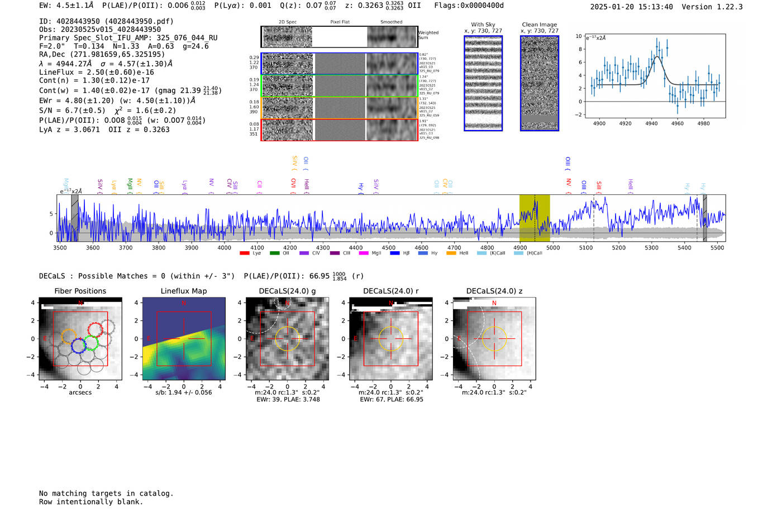Click the Pixel Flat column header
The width and height of the screenshot is (782, 532).
(340, 22)
